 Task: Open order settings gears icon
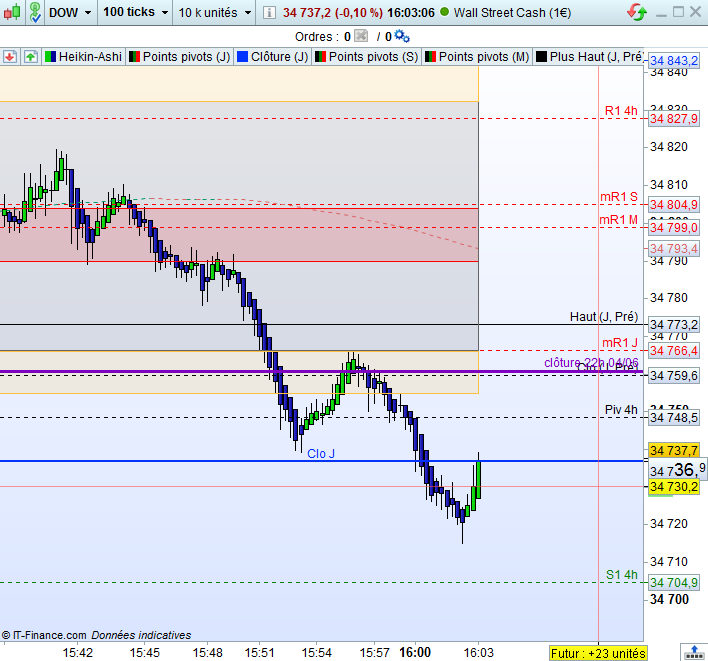401,36
